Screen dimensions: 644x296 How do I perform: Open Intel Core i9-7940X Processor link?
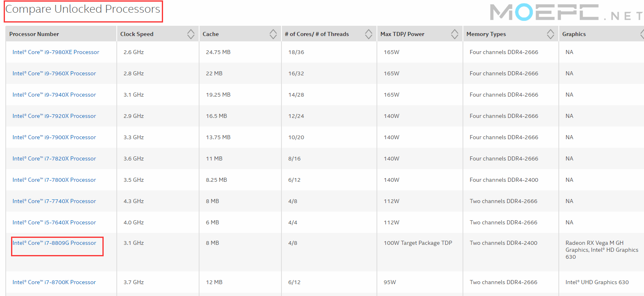54,95
